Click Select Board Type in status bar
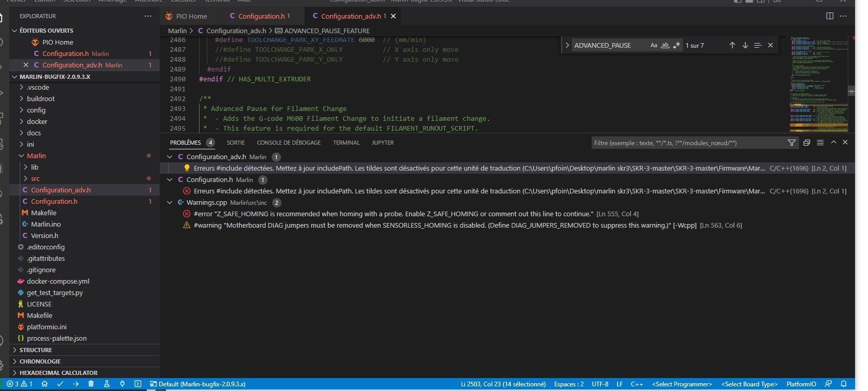 point(749,384)
